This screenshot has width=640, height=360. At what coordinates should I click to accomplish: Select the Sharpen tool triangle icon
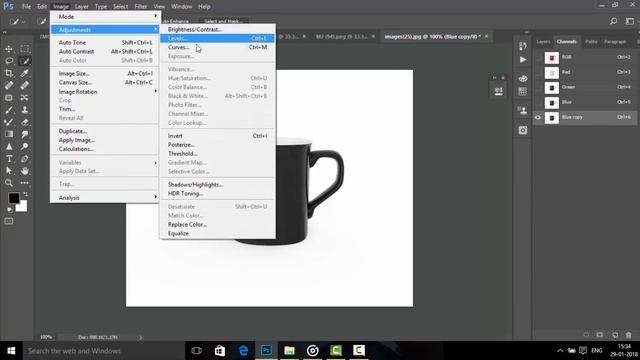pyautogui.click(x=9, y=147)
